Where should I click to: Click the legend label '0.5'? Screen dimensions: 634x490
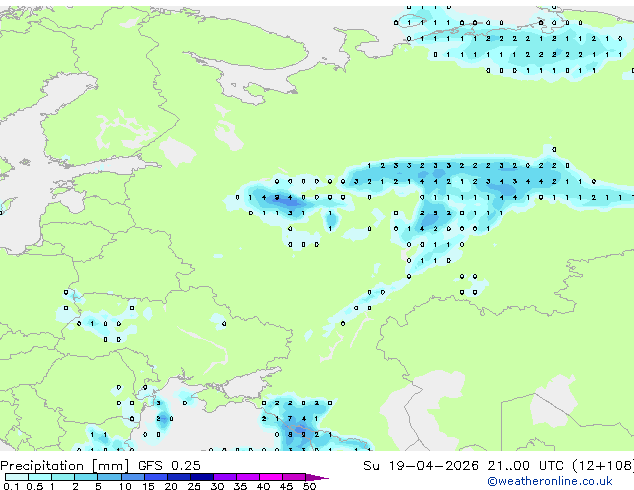(x=35, y=486)
